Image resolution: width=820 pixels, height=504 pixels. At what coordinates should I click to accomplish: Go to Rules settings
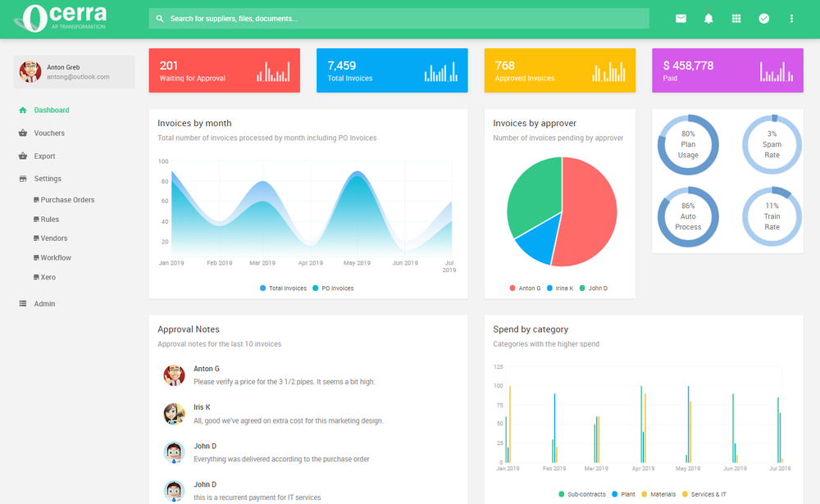[x=50, y=220]
